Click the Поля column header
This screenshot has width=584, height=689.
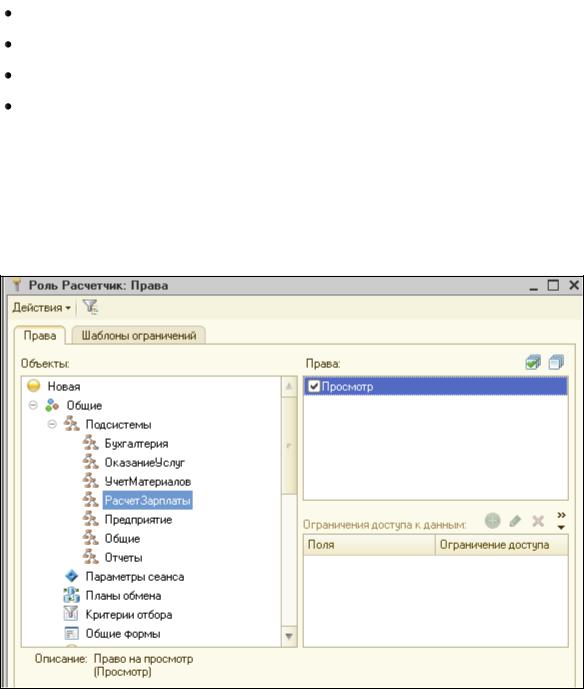pyautogui.click(x=369, y=545)
